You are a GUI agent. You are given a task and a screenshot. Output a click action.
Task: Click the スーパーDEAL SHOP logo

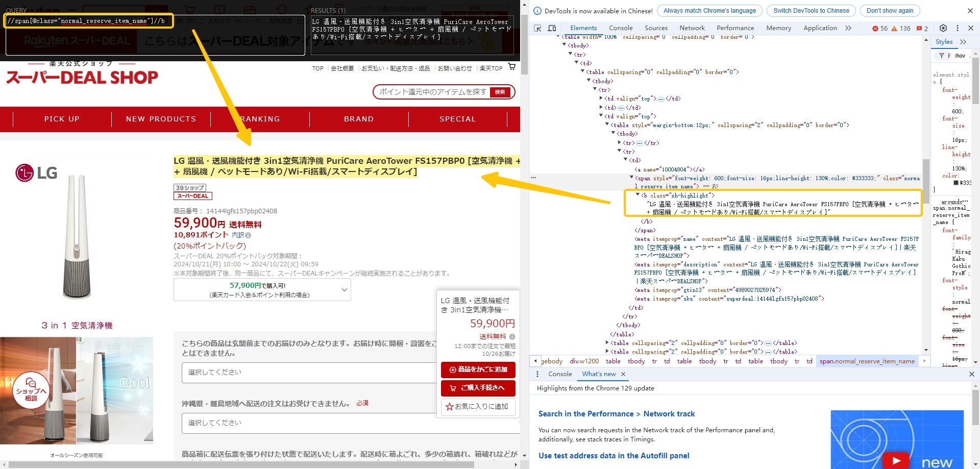coord(82,73)
